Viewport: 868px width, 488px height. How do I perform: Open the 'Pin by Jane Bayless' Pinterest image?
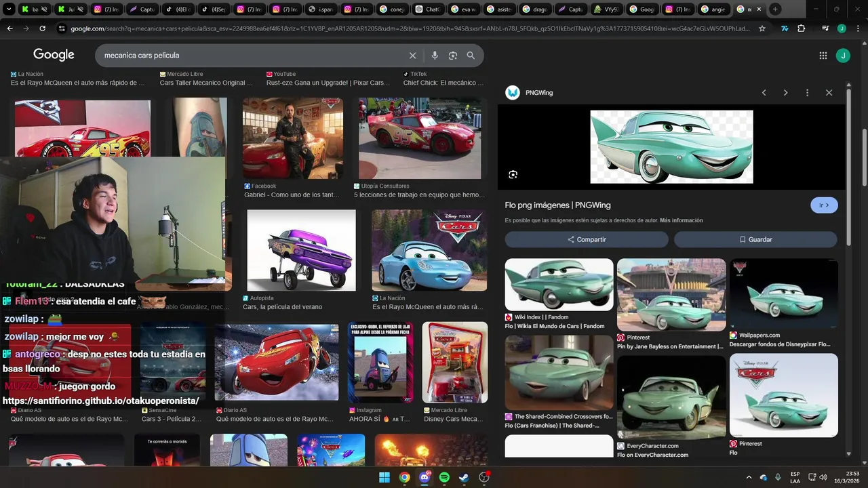pos(671,295)
